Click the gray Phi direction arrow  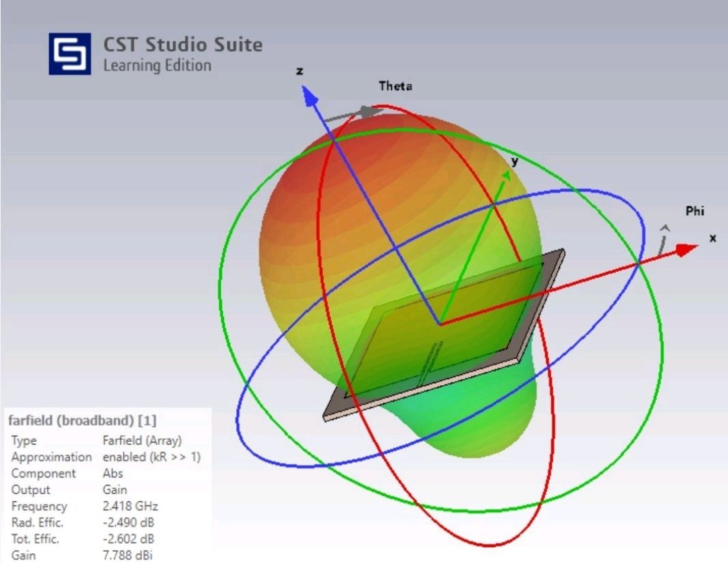(x=663, y=240)
